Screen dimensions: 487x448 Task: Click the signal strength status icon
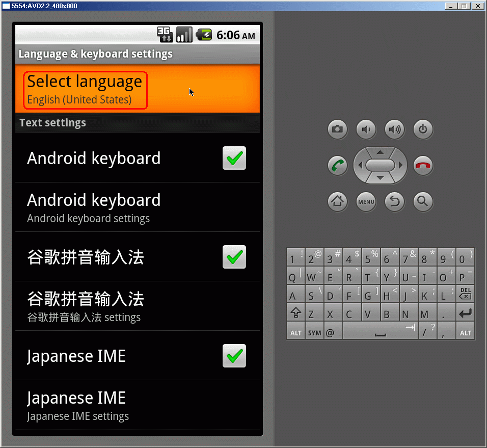pyautogui.click(x=184, y=35)
